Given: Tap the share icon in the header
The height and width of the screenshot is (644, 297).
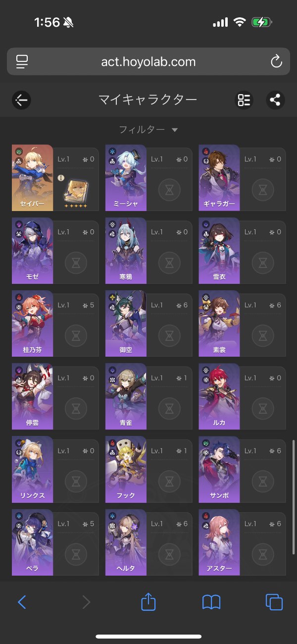Looking at the screenshot, I should pos(275,100).
